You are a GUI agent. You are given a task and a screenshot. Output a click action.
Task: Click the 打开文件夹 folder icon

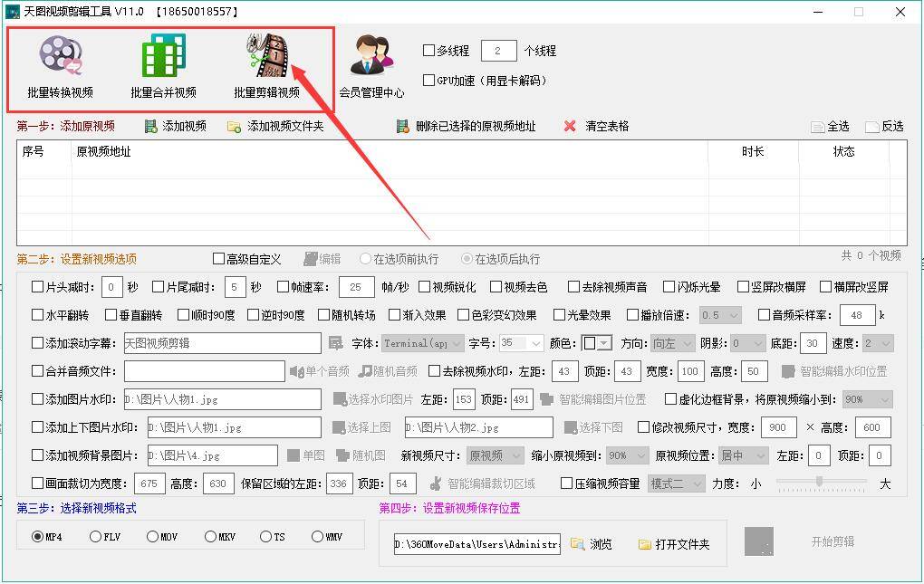(645, 544)
